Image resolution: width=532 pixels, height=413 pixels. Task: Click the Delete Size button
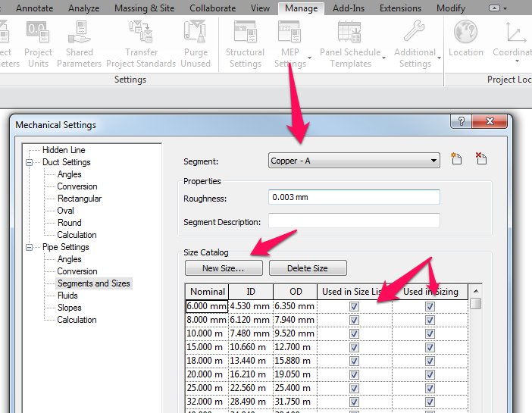coord(308,268)
